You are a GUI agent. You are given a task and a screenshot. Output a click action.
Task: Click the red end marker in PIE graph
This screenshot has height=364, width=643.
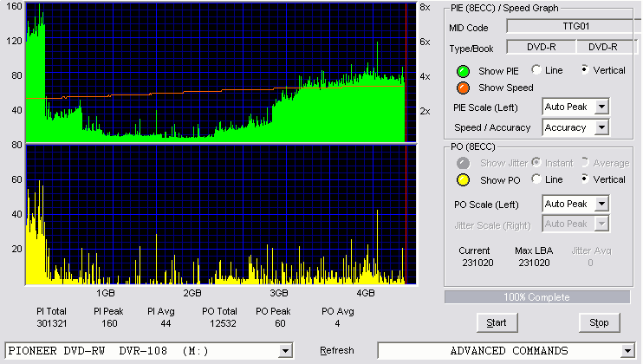coord(406,73)
